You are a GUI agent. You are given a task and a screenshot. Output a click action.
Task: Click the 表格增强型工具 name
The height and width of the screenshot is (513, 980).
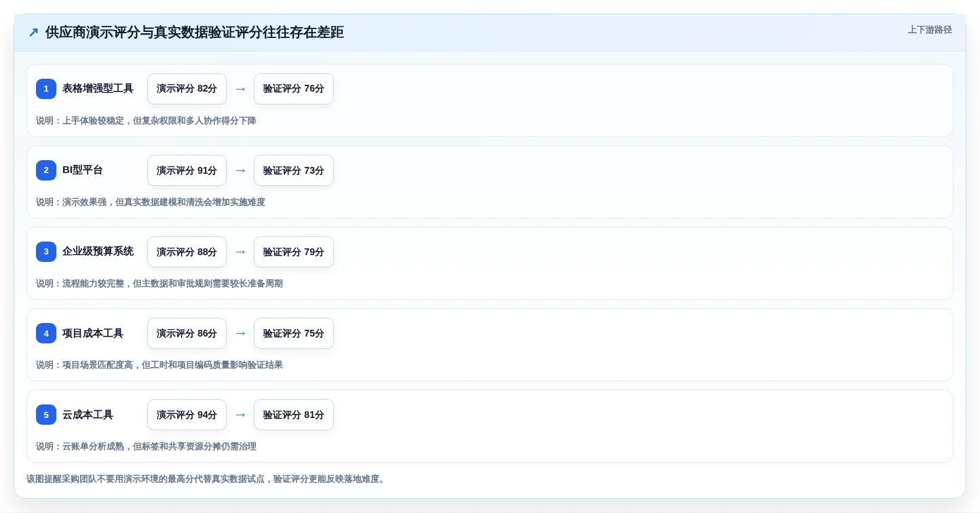click(98, 89)
